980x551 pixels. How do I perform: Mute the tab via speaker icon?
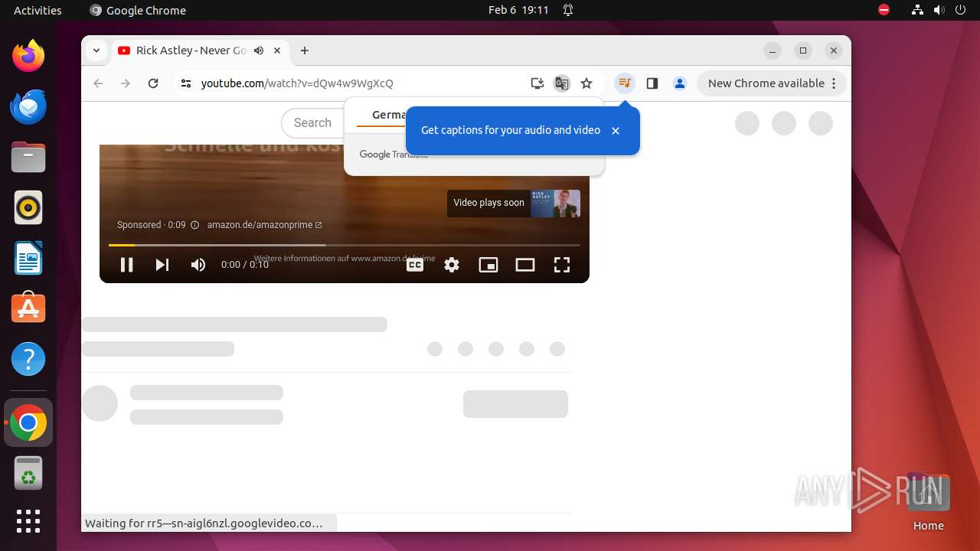point(259,51)
